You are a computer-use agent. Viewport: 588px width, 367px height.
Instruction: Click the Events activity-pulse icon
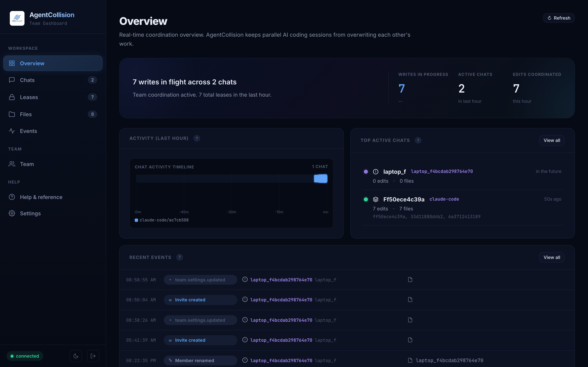(x=12, y=131)
